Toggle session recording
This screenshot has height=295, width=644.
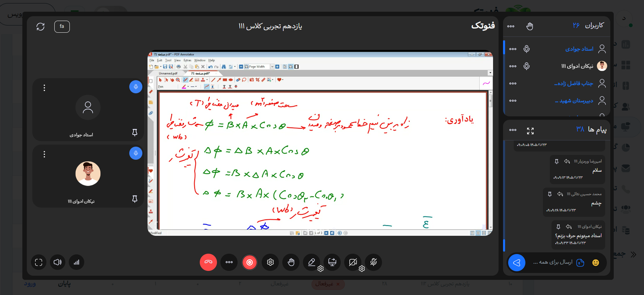coord(250,262)
